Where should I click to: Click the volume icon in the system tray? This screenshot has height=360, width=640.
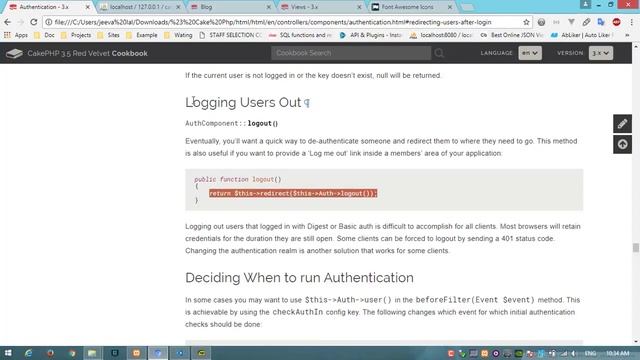click(574, 353)
